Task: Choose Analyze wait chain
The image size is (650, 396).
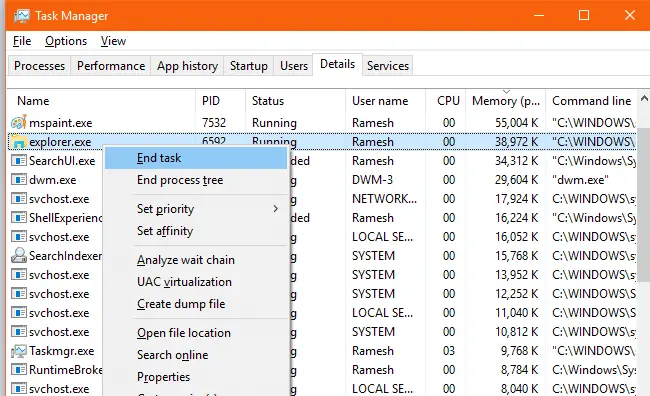Action: tap(196, 260)
